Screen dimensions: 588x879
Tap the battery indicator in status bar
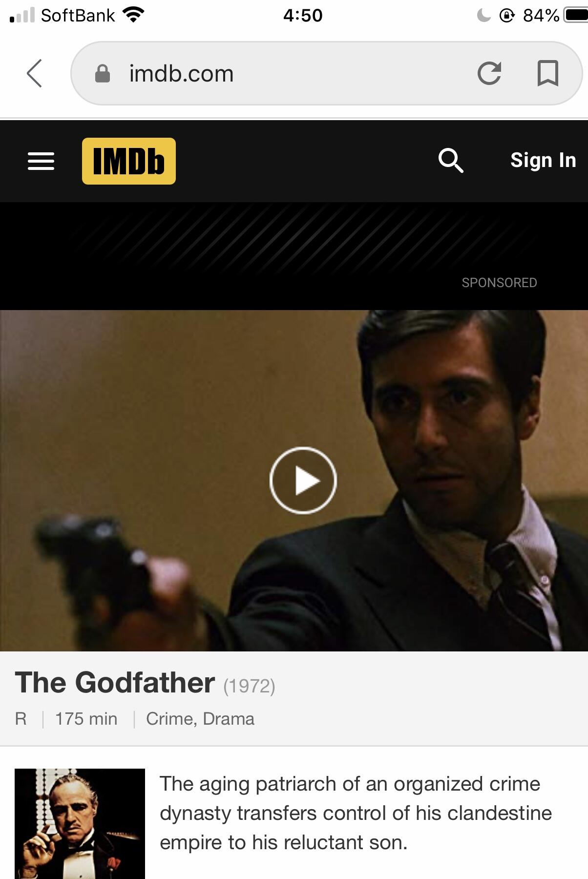(x=576, y=15)
